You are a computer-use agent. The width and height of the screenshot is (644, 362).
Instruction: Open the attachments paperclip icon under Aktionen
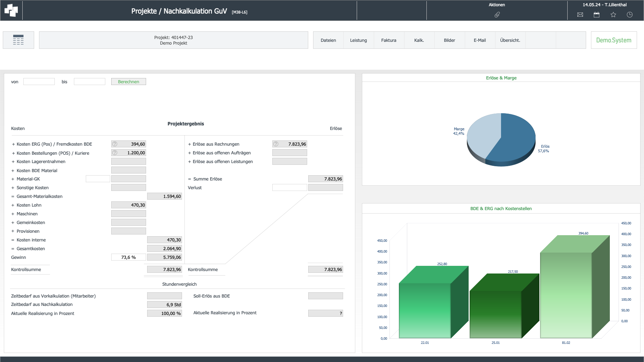tap(497, 15)
